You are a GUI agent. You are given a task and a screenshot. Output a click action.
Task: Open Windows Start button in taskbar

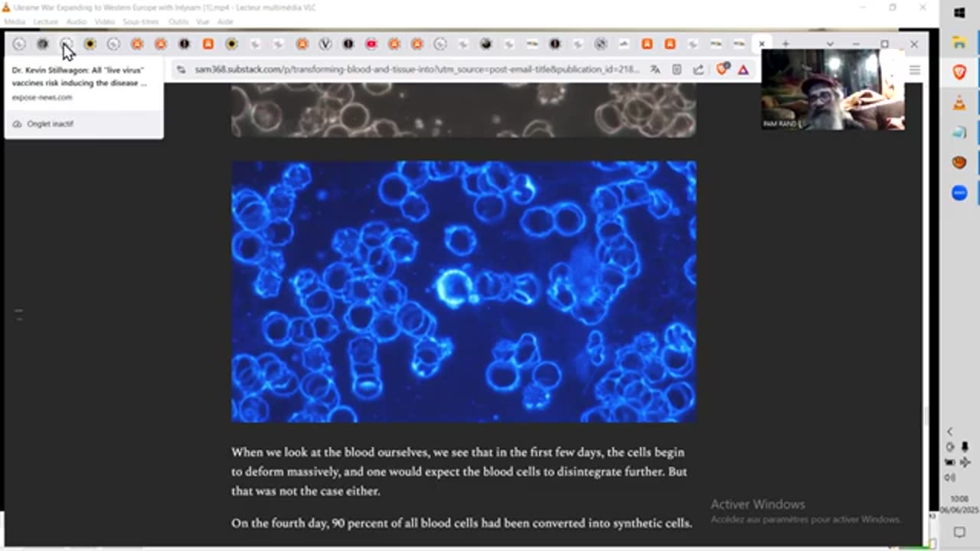959,13
